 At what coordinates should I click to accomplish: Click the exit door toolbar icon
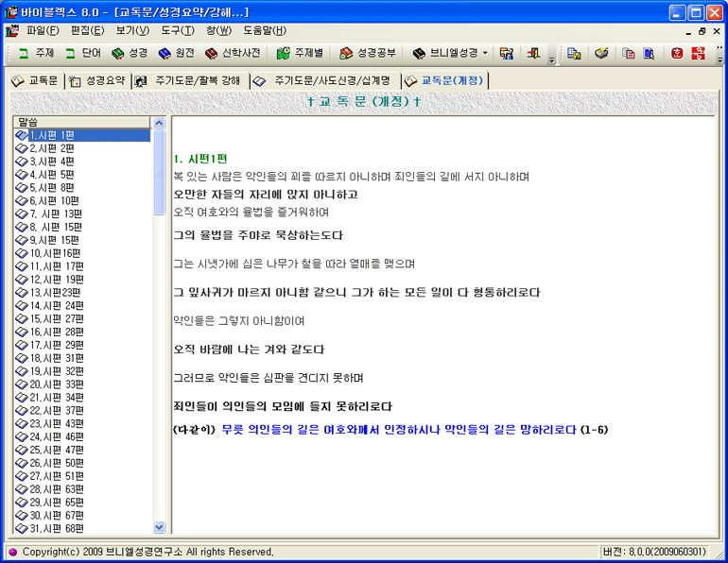point(533,53)
